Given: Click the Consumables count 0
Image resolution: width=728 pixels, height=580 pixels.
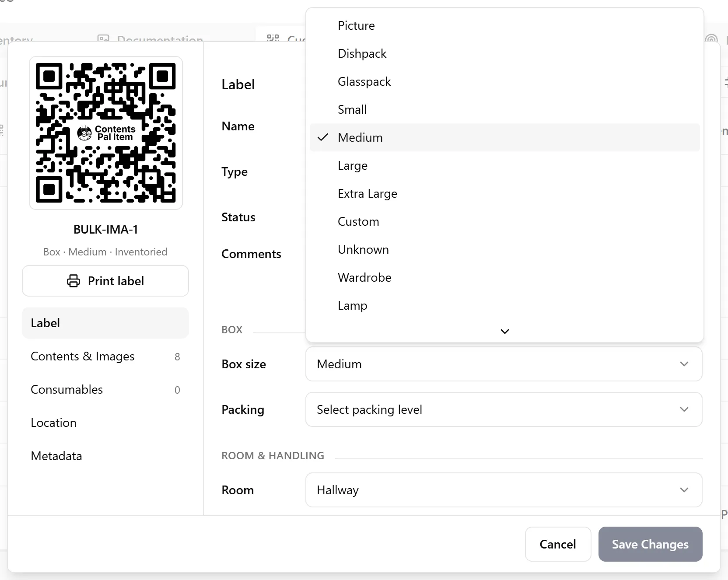Looking at the screenshot, I should [177, 390].
